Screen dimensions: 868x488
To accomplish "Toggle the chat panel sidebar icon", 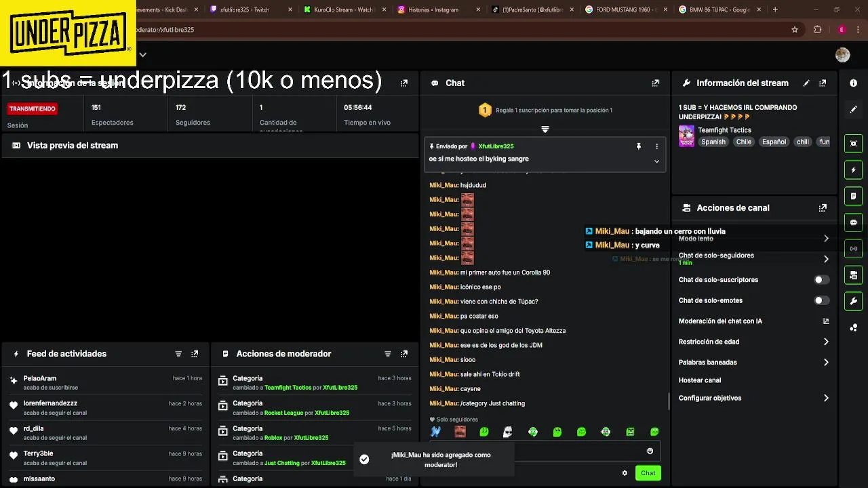I will click(x=853, y=222).
